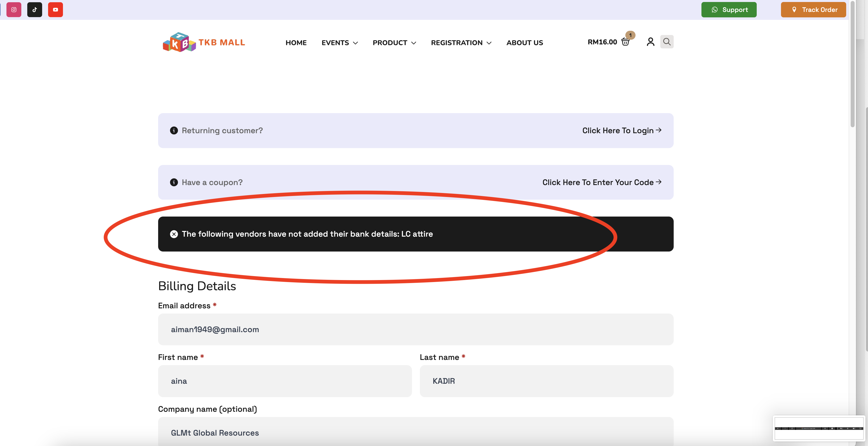The height and width of the screenshot is (446, 868).
Task: Go to the HOME menu item
Action: (x=296, y=43)
